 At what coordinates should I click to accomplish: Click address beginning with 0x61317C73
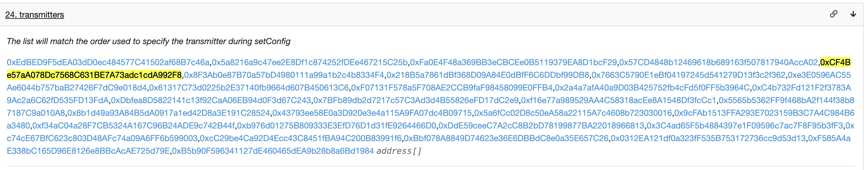pos(249,88)
